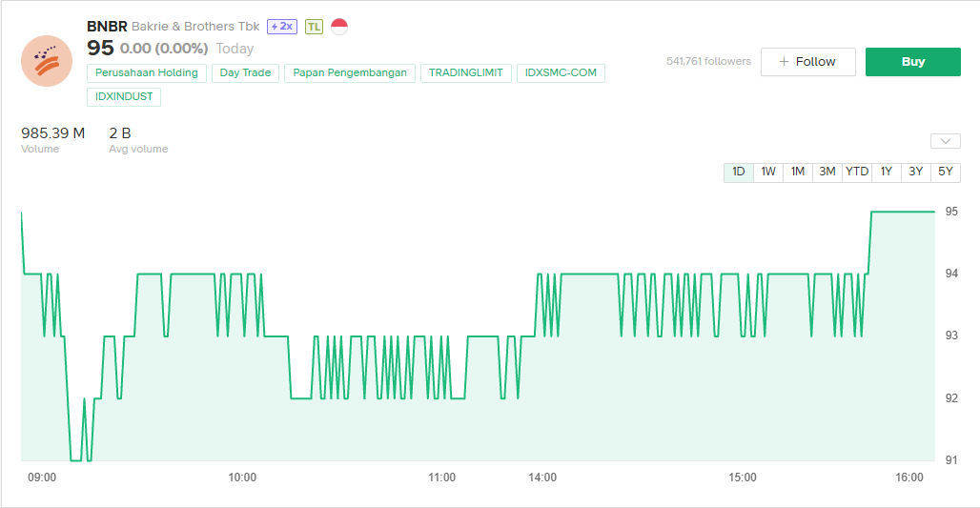Viewport: 980px width, 508px height.
Task: Click the 2x leverage lightning badge
Action: coord(282,27)
